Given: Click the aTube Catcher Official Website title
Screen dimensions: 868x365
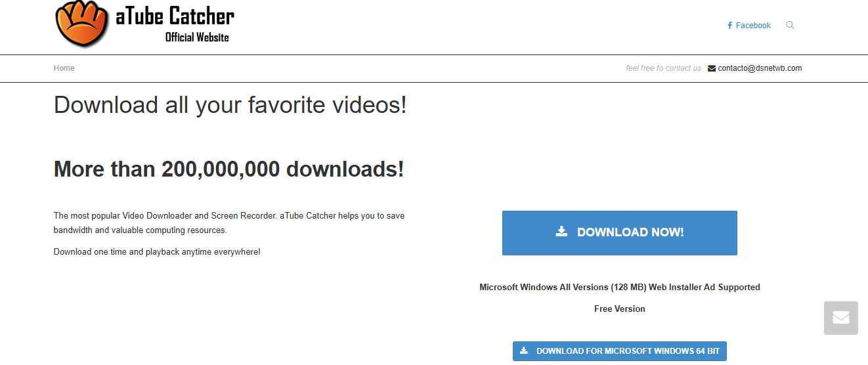Looking at the screenshot, I should point(175,24).
